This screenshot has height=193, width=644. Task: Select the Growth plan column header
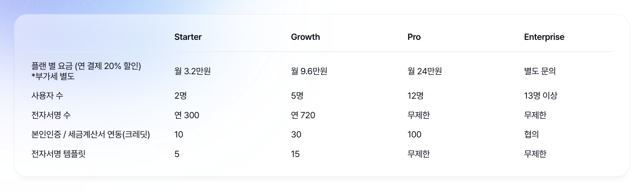coord(305,37)
